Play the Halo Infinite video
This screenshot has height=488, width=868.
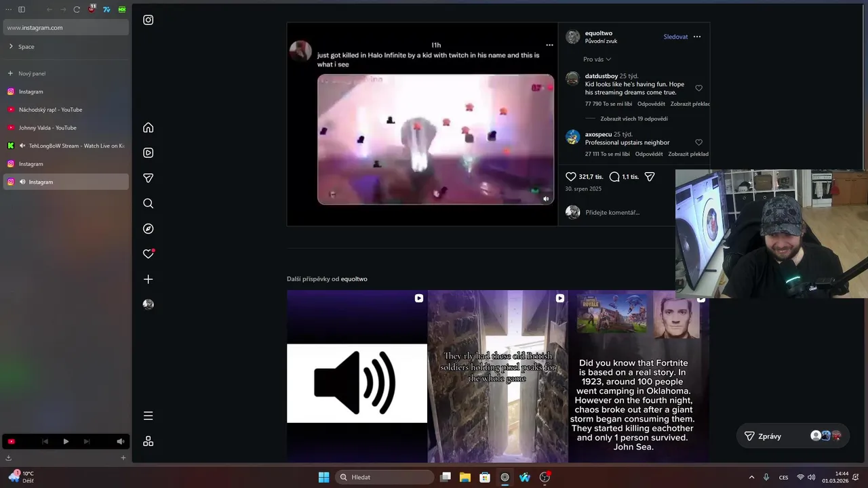435,139
